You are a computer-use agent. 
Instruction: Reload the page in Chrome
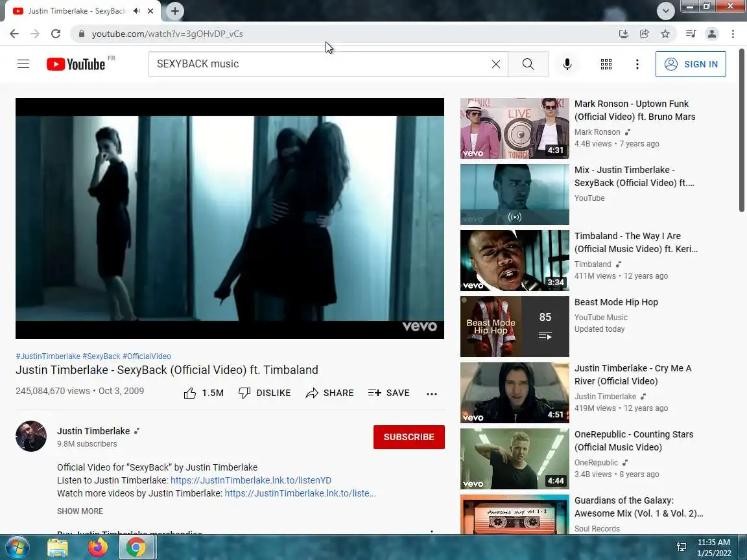56,34
